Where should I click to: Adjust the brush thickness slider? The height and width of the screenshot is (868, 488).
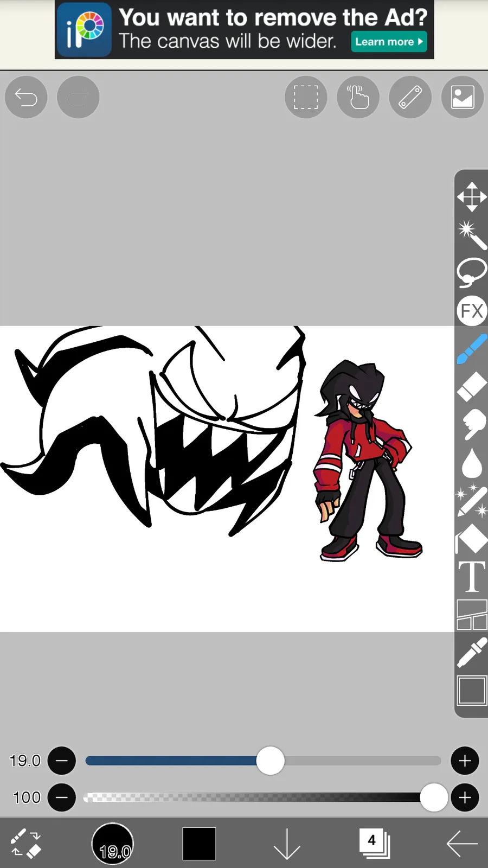pyautogui.click(x=263, y=761)
